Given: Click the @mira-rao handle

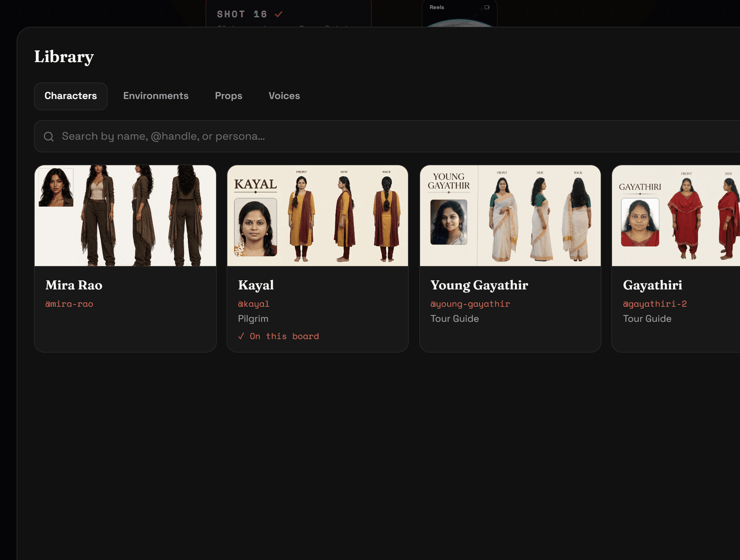Looking at the screenshot, I should tap(69, 304).
